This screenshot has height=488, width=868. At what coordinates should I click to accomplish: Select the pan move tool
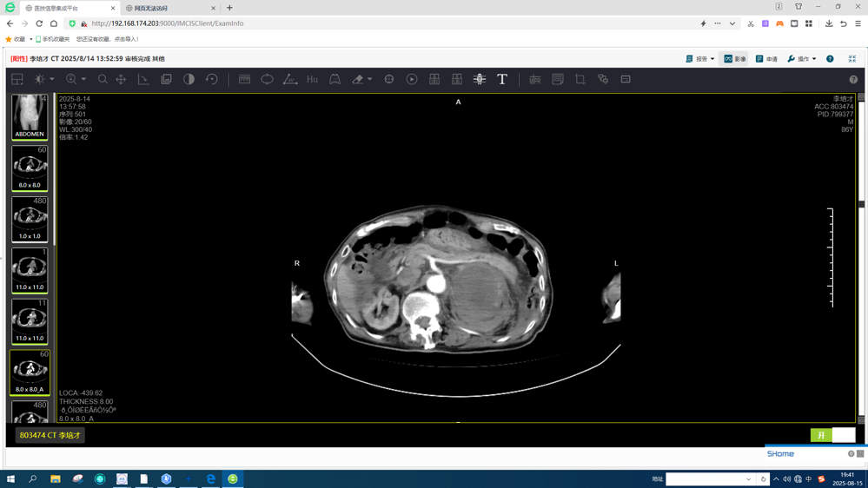click(121, 79)
